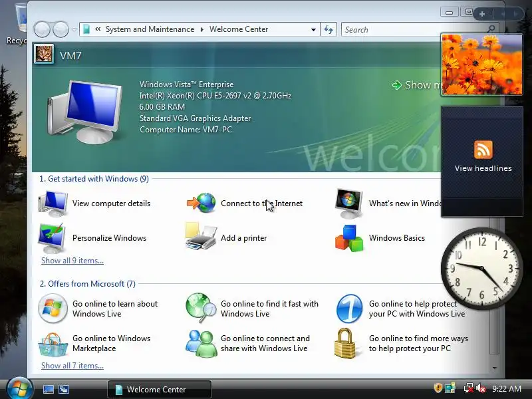Click the VM7 user account picture
532x399 pixels.
point(44,55)
